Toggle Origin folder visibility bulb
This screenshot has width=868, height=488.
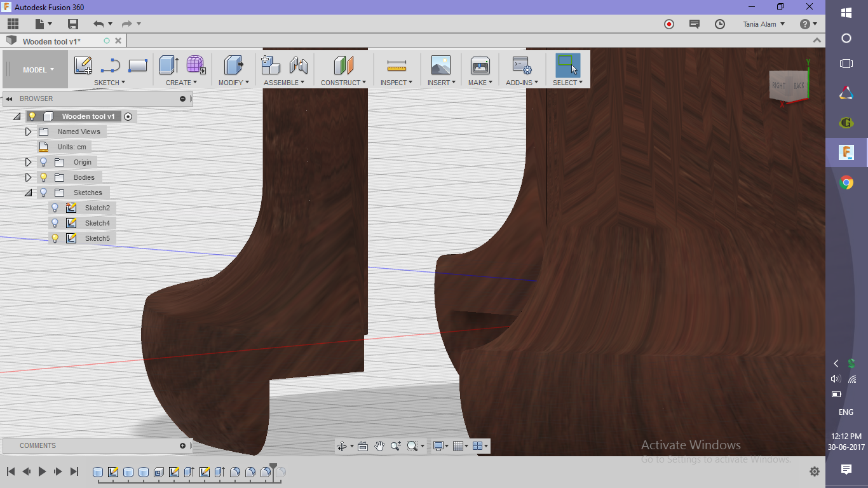pyautogui.click(x=44, y=162)
